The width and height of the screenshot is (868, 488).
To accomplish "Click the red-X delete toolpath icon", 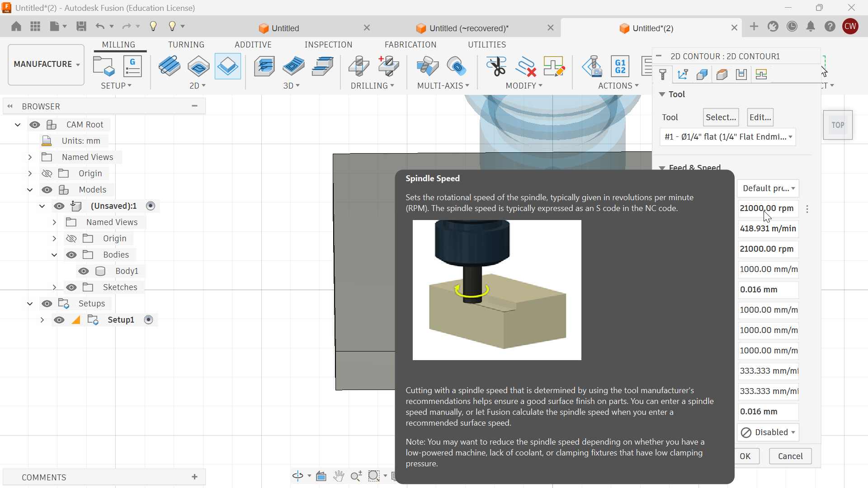I will (x=525, y=66).
